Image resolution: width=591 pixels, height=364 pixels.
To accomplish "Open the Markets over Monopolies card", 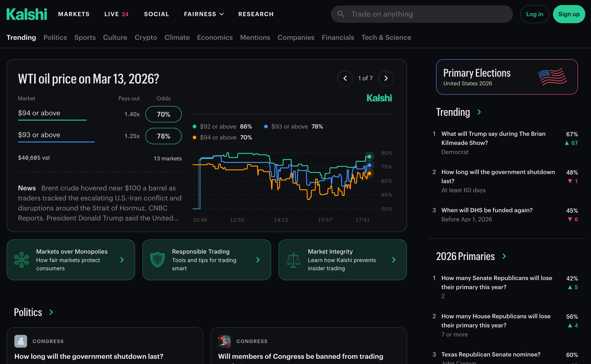I will (71, 260).
